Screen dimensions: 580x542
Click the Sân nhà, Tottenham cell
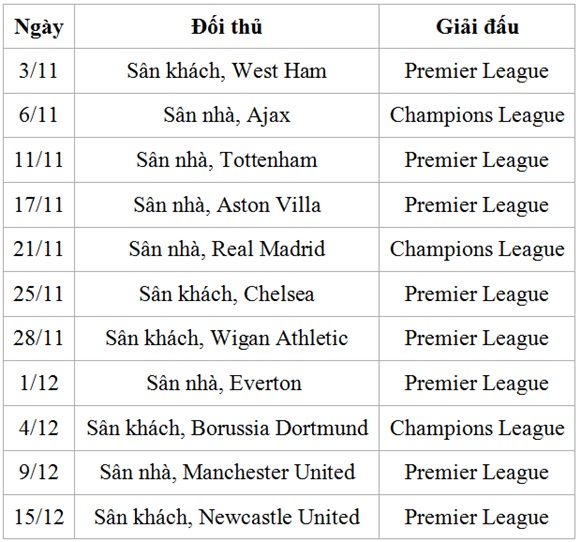(x=227, y=160)
